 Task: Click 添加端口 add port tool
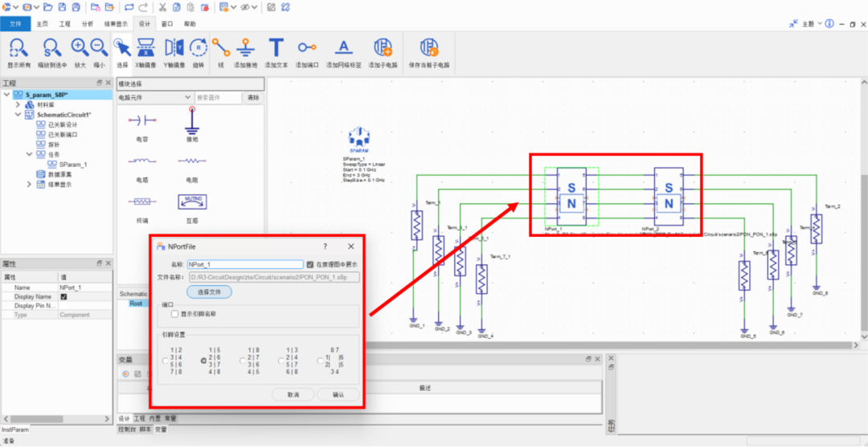coord(307,53)
